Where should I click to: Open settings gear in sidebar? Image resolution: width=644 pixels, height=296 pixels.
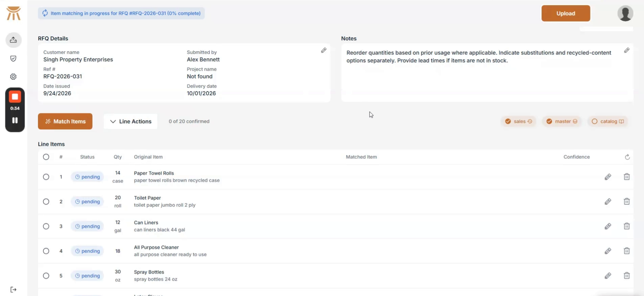pos(13,77)
